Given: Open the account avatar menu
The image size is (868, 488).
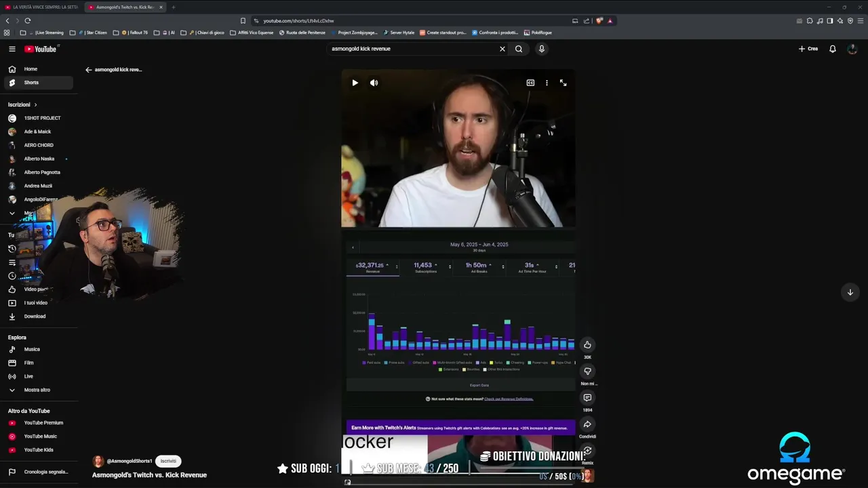Looking at the screenshot, I should click(x=852, y=49).
